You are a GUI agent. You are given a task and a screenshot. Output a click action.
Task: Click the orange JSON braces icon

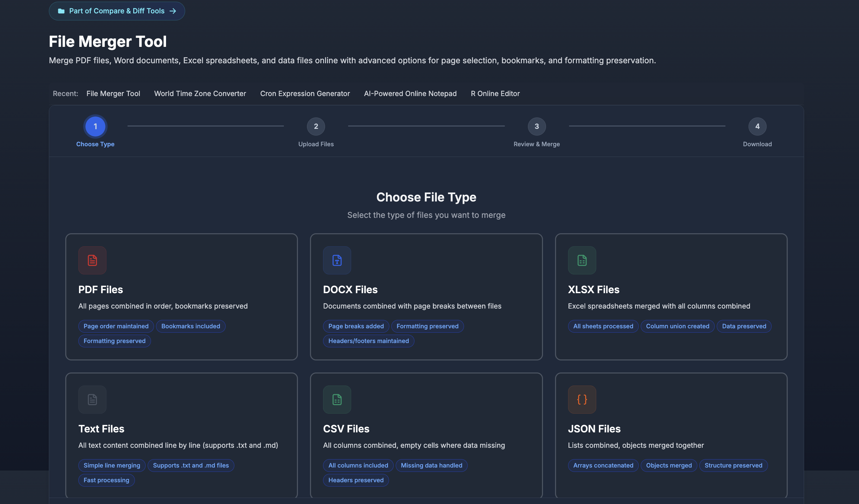click(x=581, y=399)
